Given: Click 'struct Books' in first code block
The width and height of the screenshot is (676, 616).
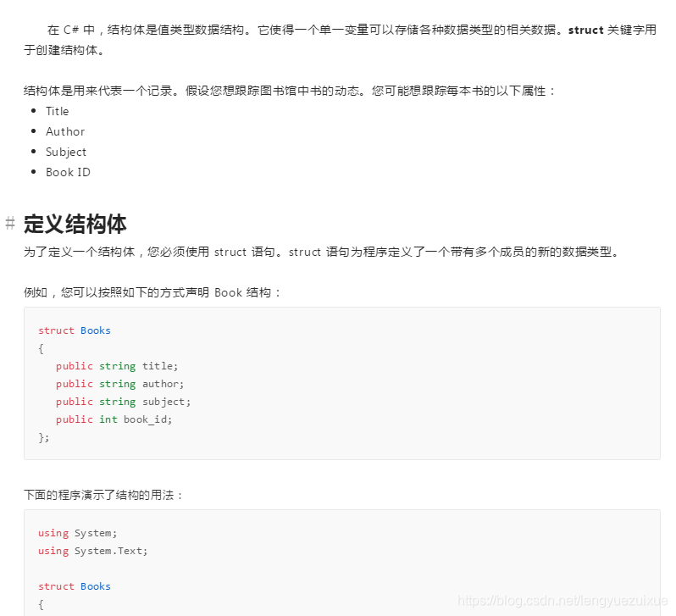Looking at the screenshot, I should (75, 330).
